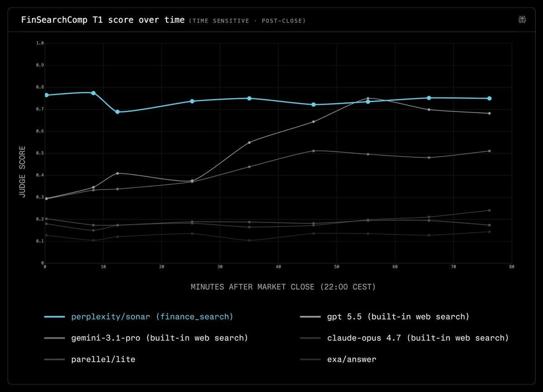Screen dimensions: 543x392
Task: Click the MINUTES AFTER MARKET CLOSE (22:00 CEST) axis title
Action: click(x=283, y=287)
